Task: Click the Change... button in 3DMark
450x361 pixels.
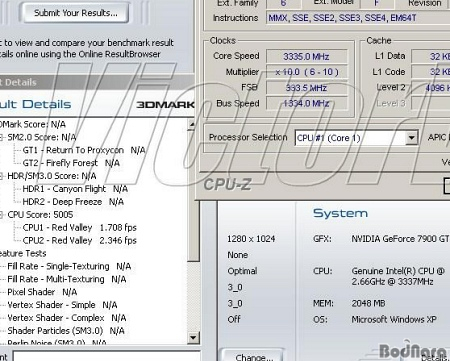Action: pos(253,356)
